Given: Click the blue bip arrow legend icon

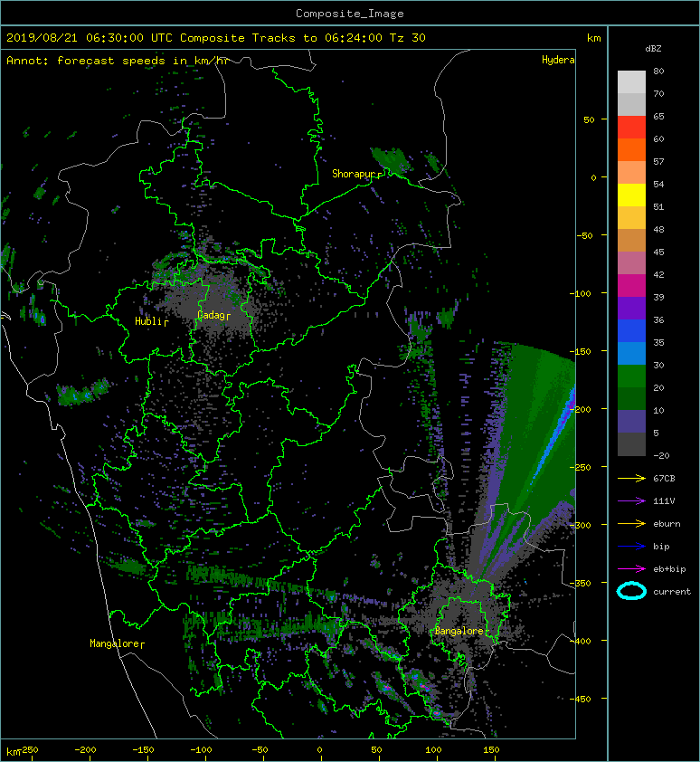Looking at the screenshot, I should coord(631,547).
